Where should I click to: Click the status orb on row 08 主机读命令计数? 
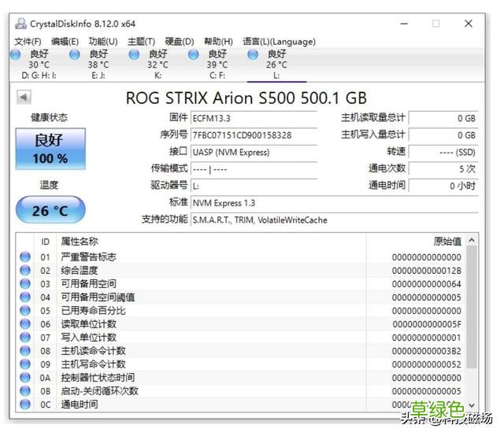25,351
